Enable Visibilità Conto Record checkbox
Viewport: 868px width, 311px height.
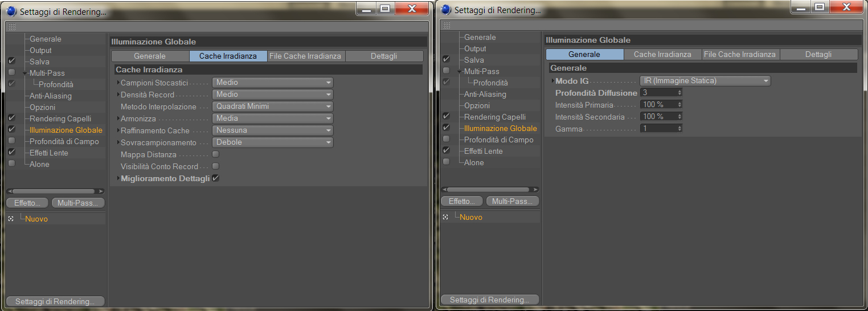coord(216,166)
